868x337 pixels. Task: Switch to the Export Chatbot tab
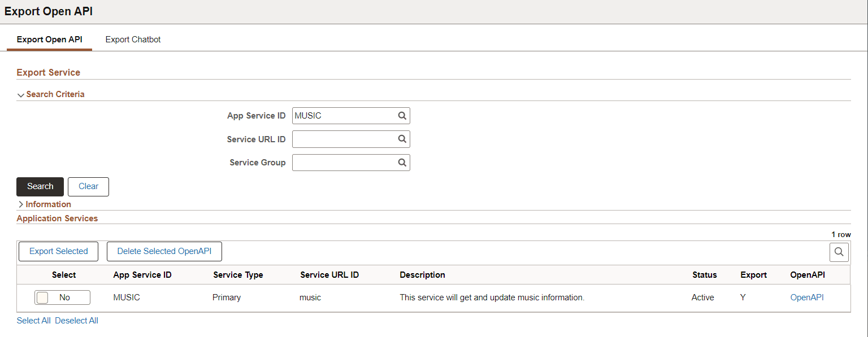click(133, 40)
